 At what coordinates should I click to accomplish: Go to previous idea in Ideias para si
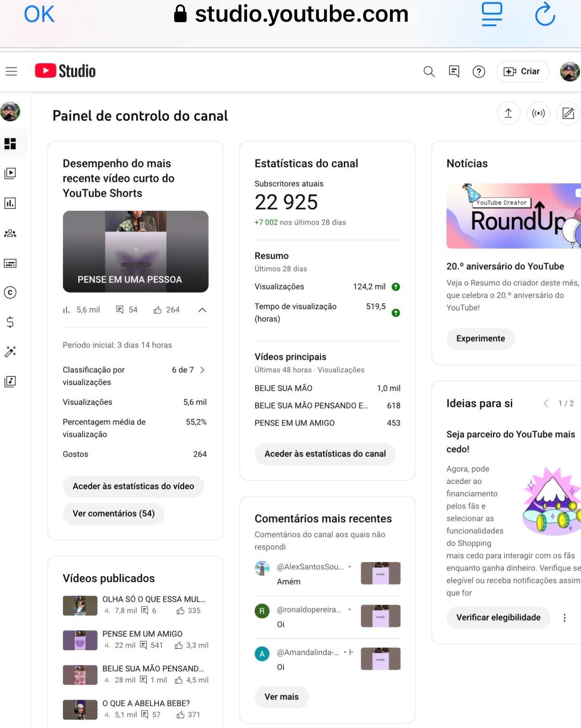click(x=546, y=403)
